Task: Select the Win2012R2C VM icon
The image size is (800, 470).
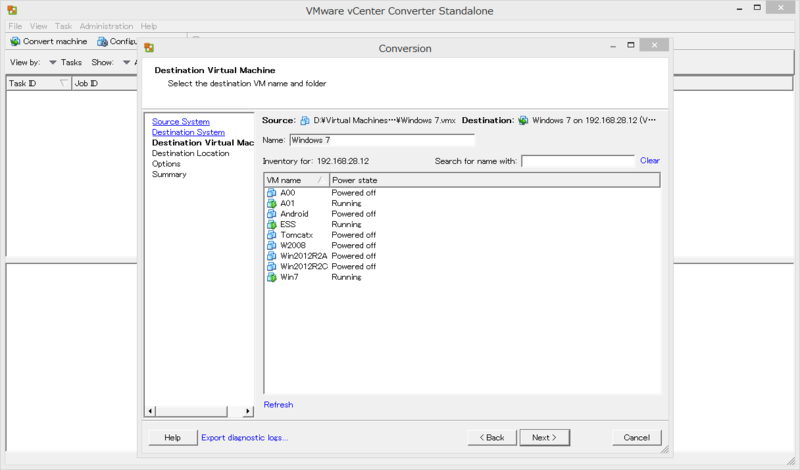Action: click(x=272, y=266)
